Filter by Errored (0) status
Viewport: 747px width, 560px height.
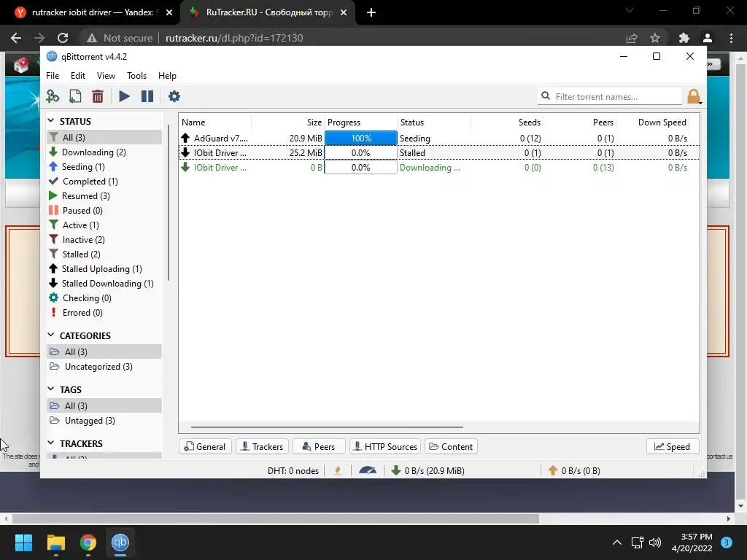(x=104, y=313)
